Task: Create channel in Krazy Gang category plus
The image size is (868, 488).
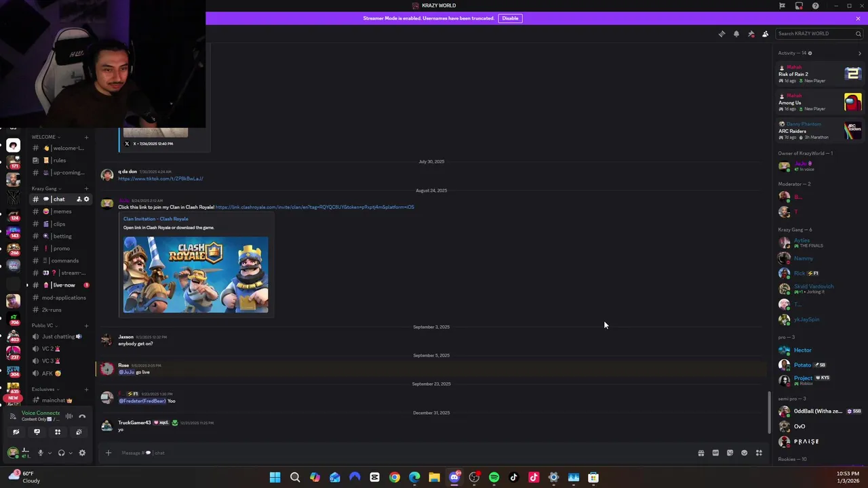Action: [86, 188]
